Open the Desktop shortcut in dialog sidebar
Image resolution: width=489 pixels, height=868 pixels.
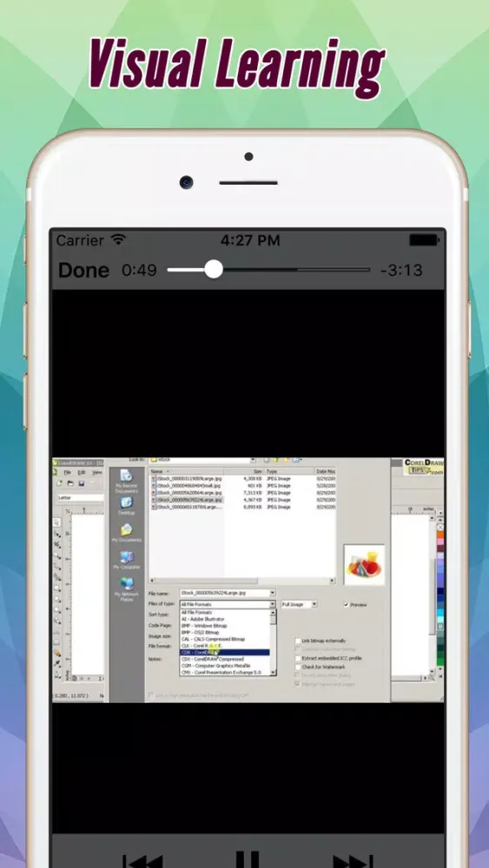point(126,506)
